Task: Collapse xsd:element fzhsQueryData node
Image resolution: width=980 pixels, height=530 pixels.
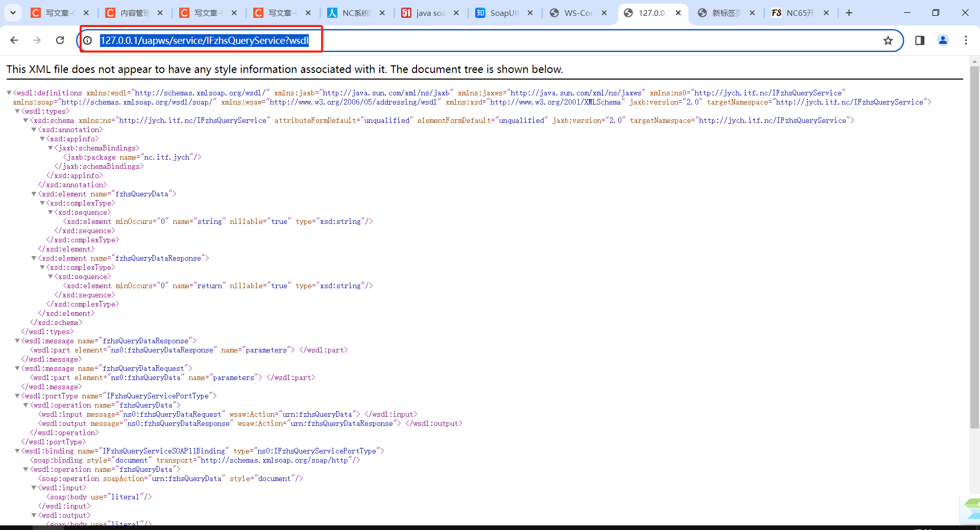Action: pos(34,194)
